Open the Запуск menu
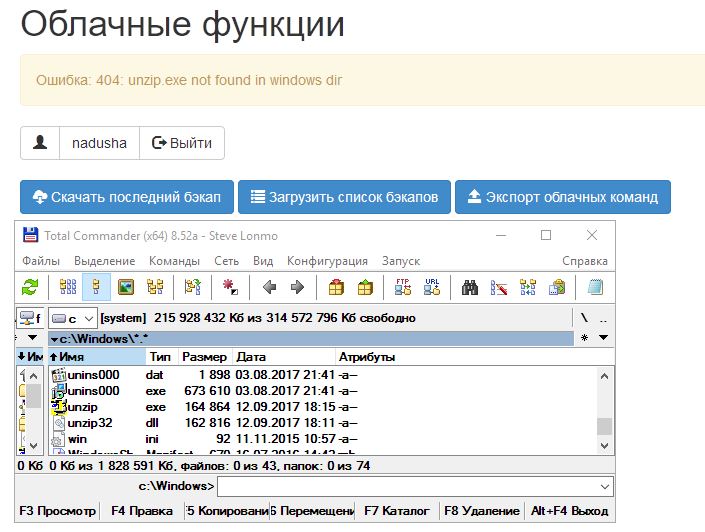 401,261
